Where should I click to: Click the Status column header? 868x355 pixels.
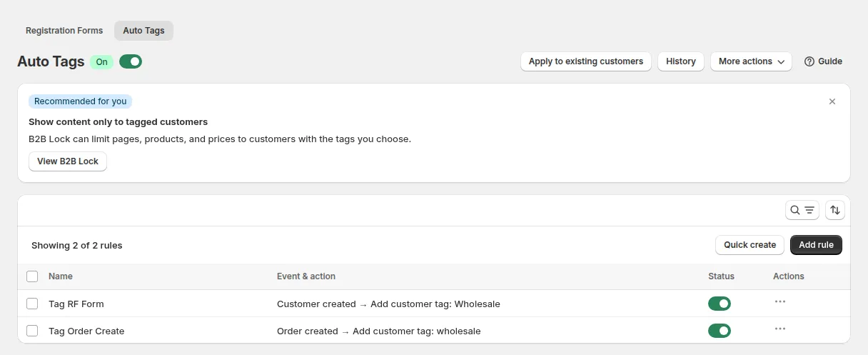(721, 276)
